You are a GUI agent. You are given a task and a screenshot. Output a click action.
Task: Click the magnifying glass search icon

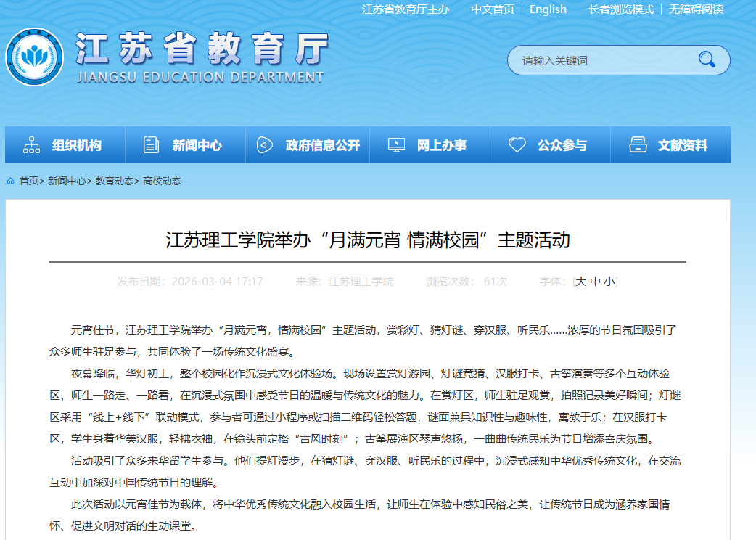(706, 60)
